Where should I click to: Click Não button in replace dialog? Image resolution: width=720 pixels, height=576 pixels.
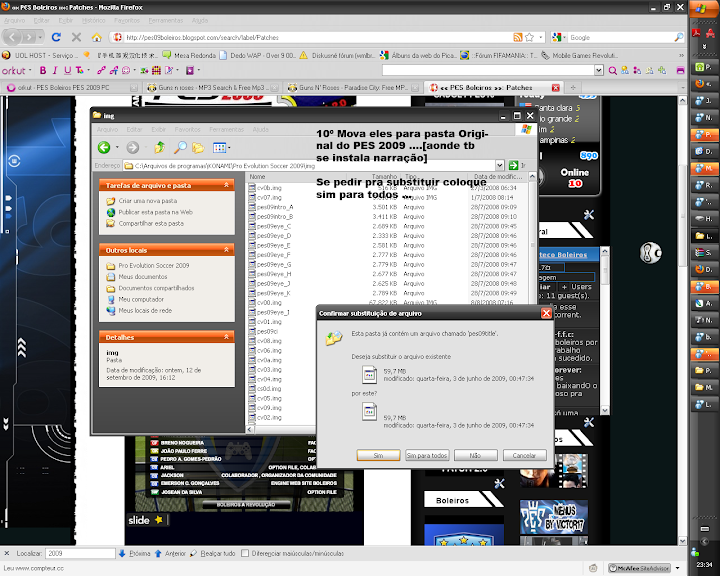pos(475,455)
